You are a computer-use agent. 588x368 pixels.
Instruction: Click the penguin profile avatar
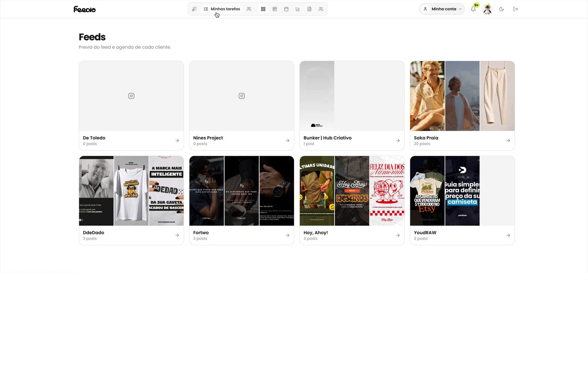[x=488, y=9]
